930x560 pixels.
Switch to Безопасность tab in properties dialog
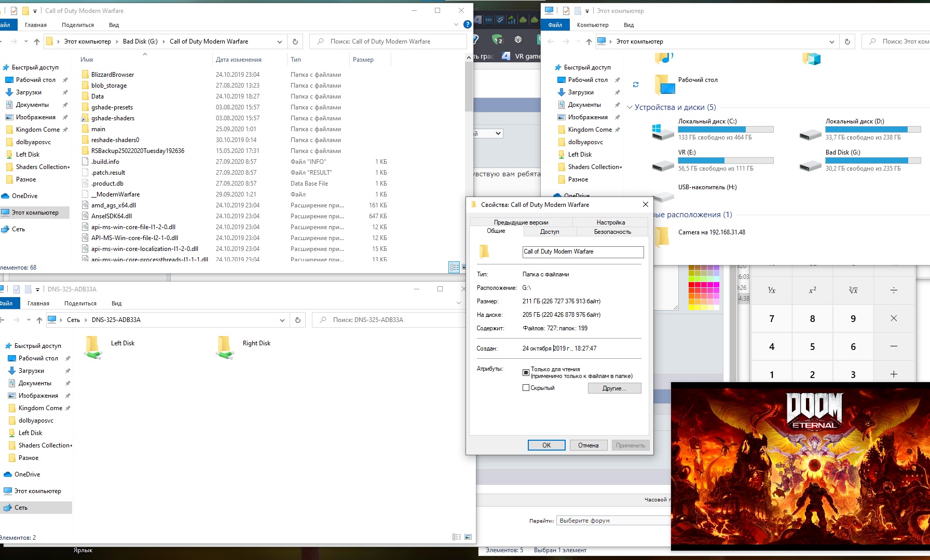[612, 232]
